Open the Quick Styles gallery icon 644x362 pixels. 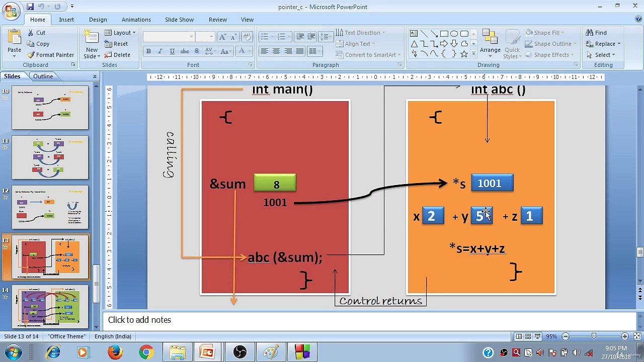[x=512, y=38]
